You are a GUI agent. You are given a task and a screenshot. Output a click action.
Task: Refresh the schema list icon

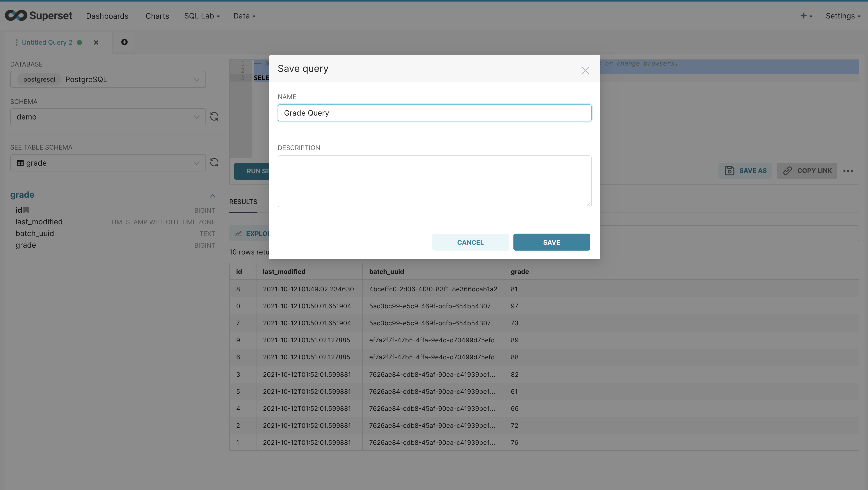point(214,117)
